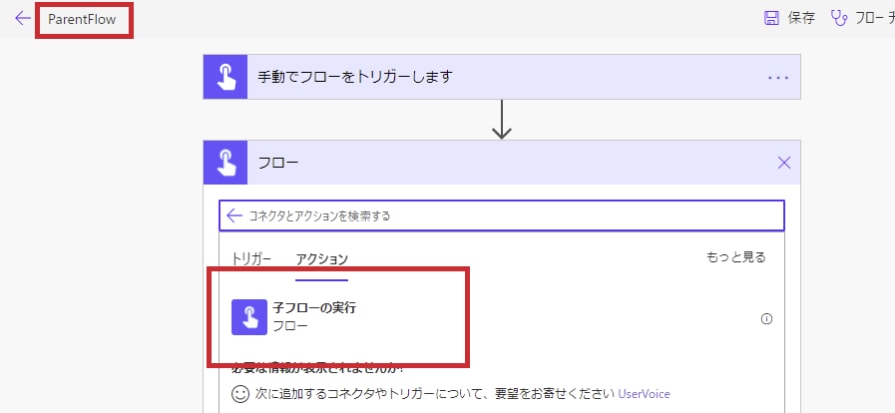The height and width of the screenshot is (413, 895).
Task: Click the save disk icon
Action: (771, 18)
